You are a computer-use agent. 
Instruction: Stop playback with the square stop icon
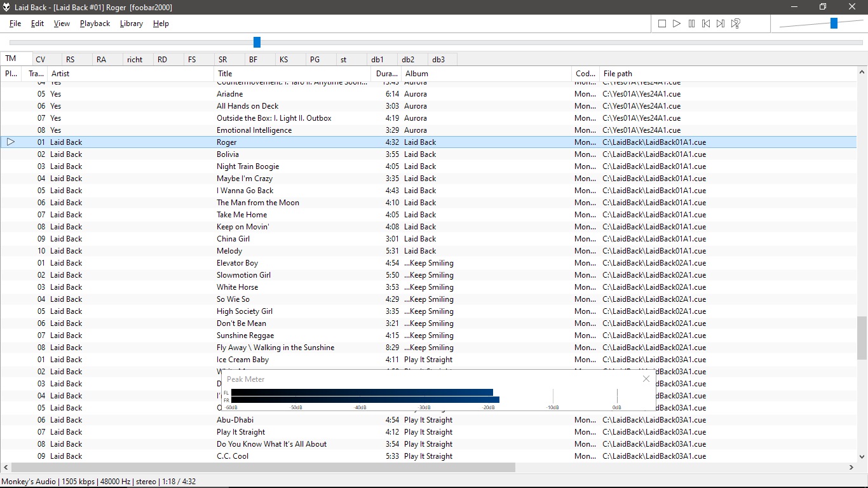[662, 24]
